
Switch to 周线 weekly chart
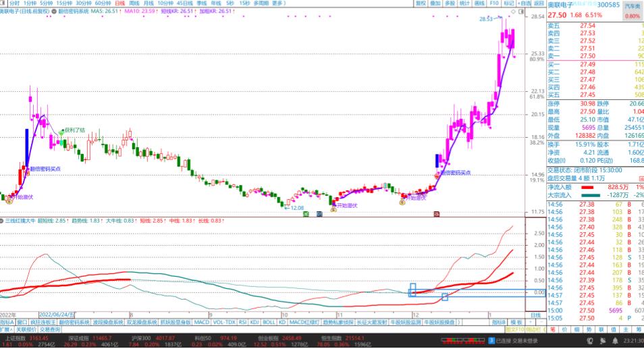click(x=134, y=3)
